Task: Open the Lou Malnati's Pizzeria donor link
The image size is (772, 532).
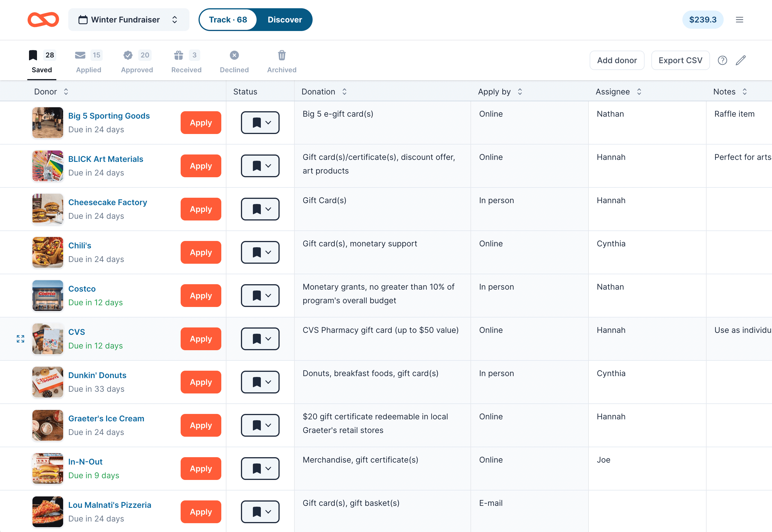Action: [110, 505]
